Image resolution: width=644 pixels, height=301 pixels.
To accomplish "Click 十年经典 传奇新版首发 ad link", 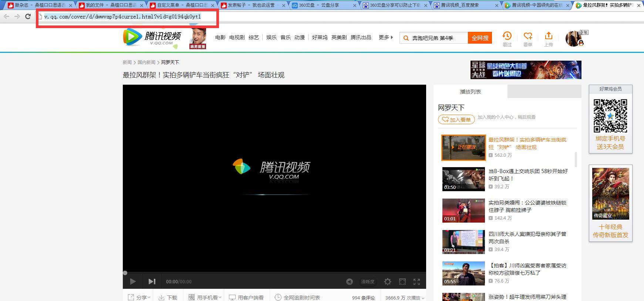I will tap(610, 231).
